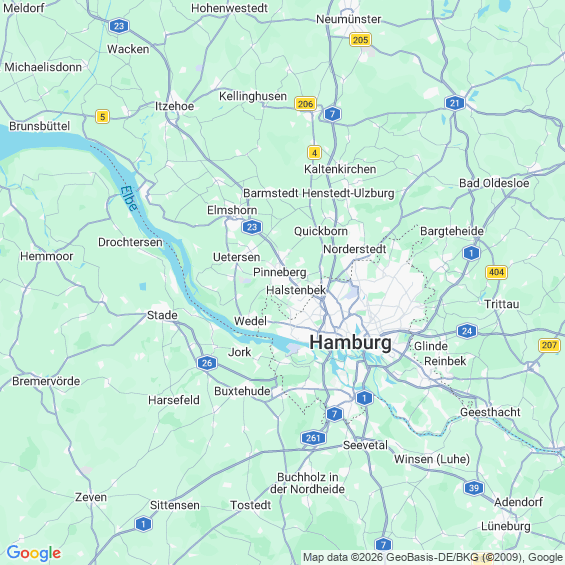Select the Elbe river label
Viewport: 565px width, 565px height.
[129, 199]
